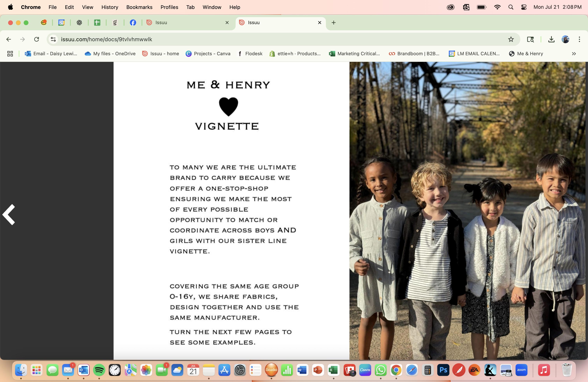Image resolution: width=588 pixels, height=382 pixels.
Task: Open Chrome three-dot menu
Action: coord(579,39)
